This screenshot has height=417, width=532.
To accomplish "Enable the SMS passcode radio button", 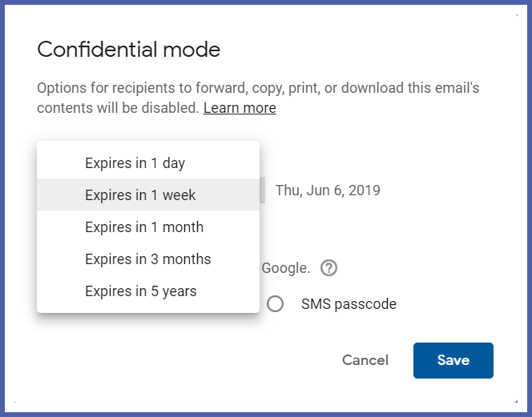I will point(276,304).
